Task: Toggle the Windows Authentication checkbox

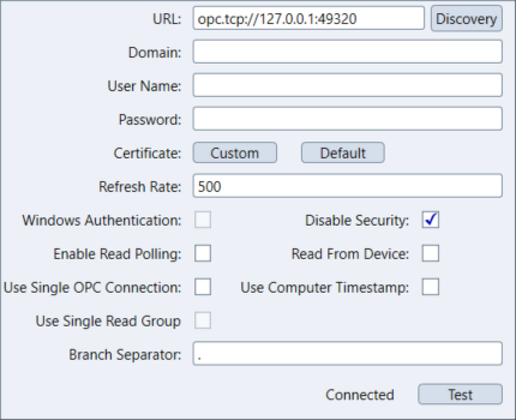Action: 203,220
